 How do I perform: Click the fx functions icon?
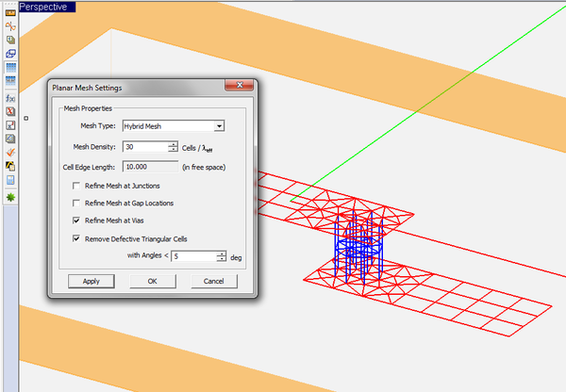tap(9, 98)
